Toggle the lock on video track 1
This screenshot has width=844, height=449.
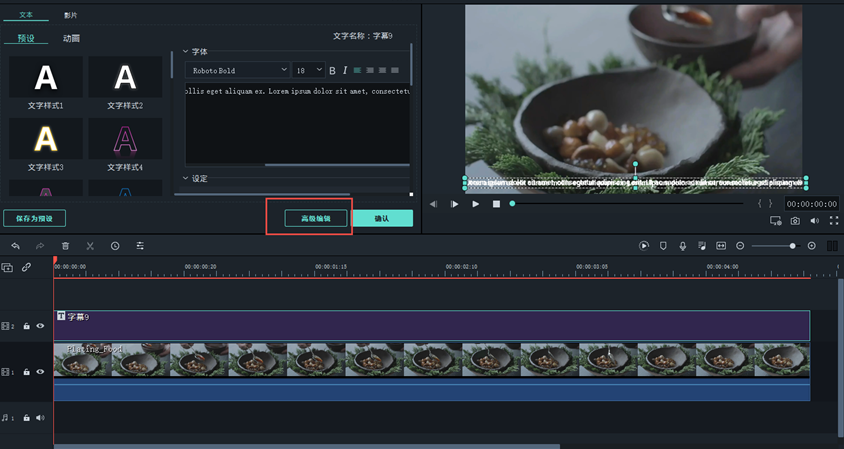click(27, 372)
